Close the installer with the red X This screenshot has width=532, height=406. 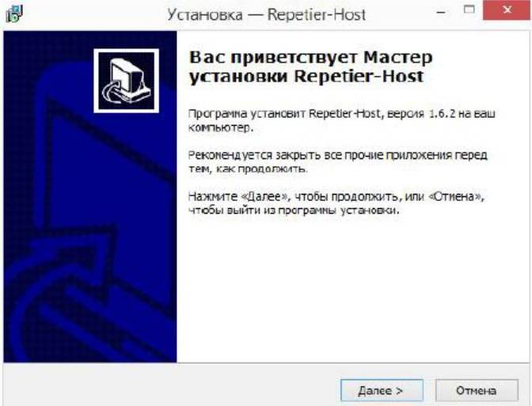pos(507,10)
